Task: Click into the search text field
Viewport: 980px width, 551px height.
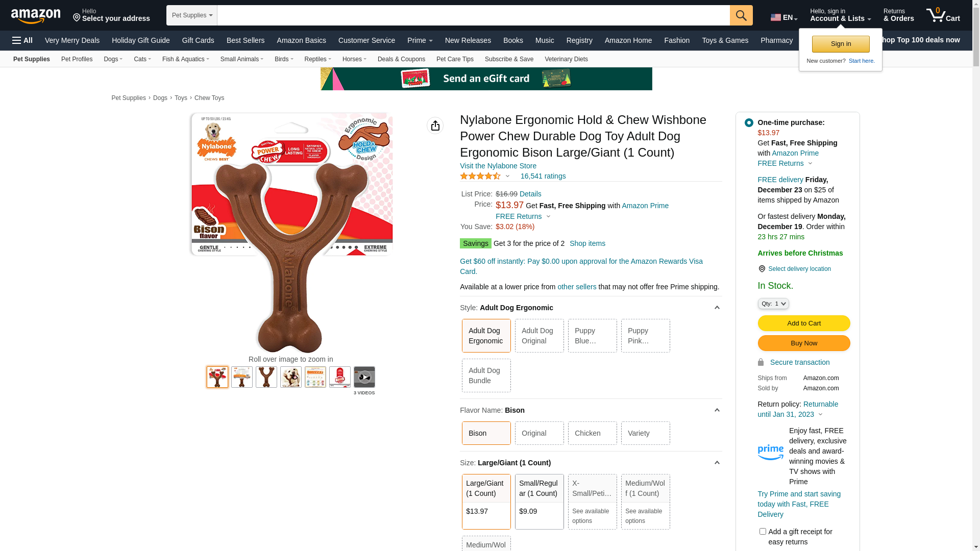Action: pos(474,15)
